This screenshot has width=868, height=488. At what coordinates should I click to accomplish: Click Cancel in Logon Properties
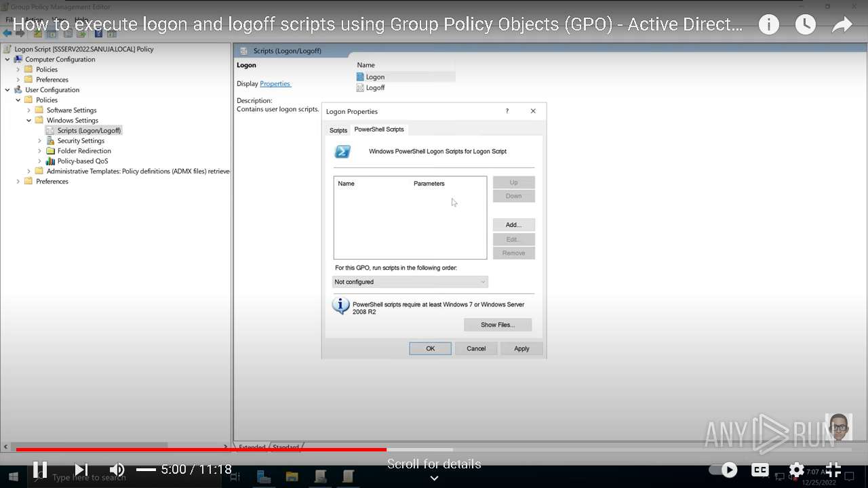[x=476, y=348]
